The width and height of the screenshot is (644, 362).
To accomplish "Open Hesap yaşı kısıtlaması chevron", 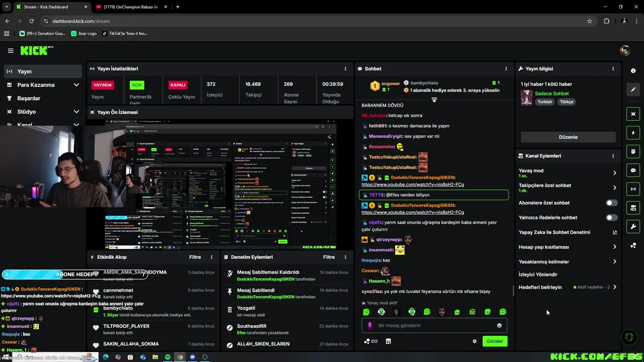I will click(614, 247).
